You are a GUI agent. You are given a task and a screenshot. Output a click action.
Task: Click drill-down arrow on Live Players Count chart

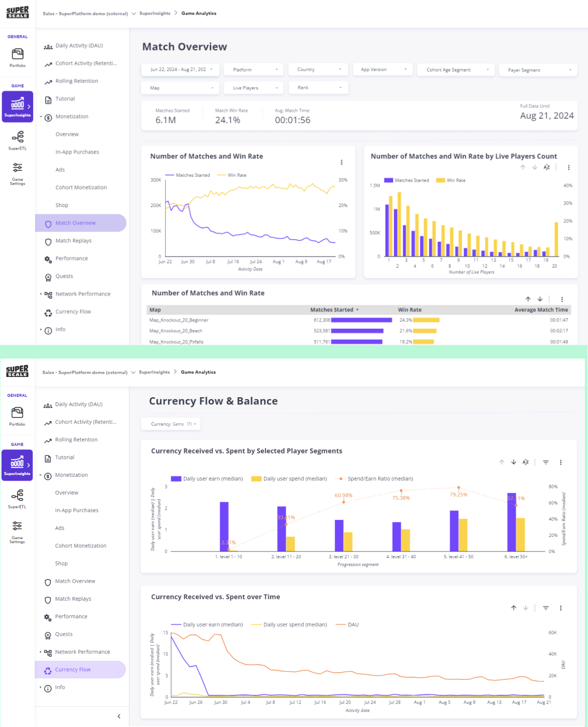click(535, 167)
